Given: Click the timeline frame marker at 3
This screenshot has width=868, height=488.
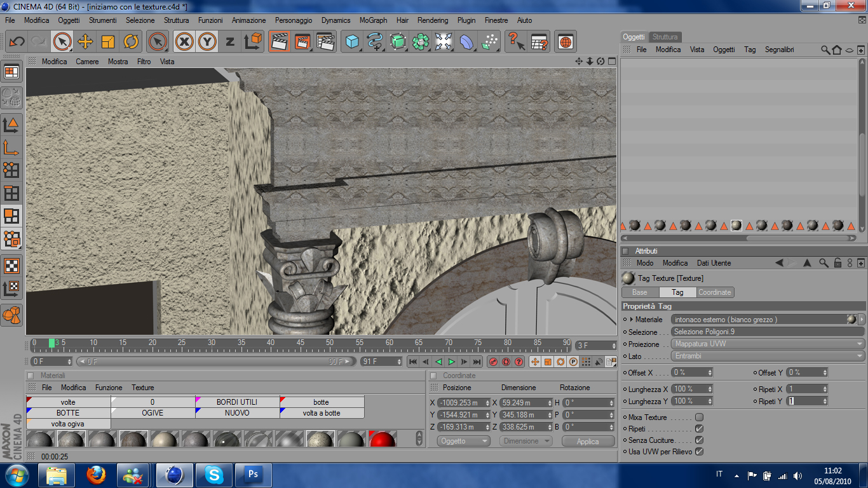Looking at the screenshot, I should [x=52, y=343].
